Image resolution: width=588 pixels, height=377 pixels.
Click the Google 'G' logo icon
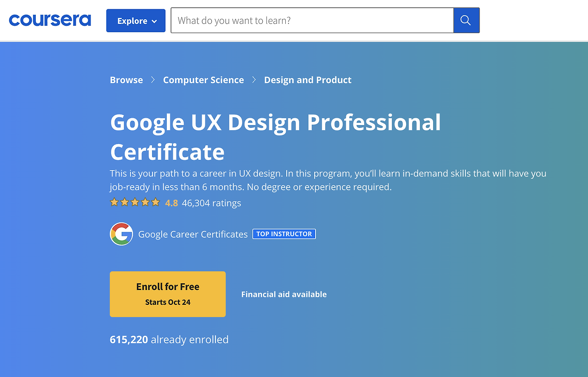121,234
